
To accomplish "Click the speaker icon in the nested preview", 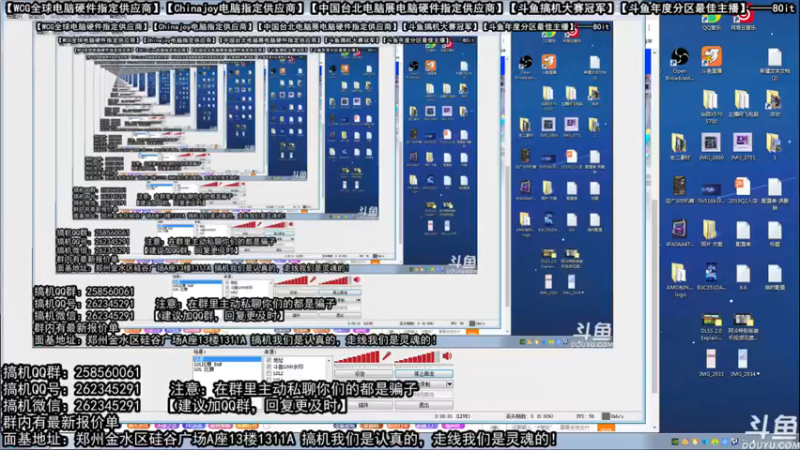I will coord(357,280).
